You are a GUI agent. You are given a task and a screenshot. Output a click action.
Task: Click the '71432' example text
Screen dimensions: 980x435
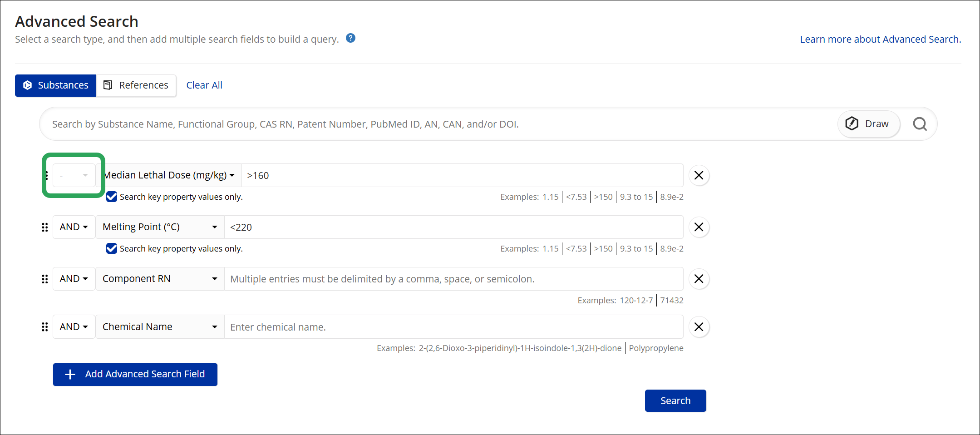click(x=672, y=301)
